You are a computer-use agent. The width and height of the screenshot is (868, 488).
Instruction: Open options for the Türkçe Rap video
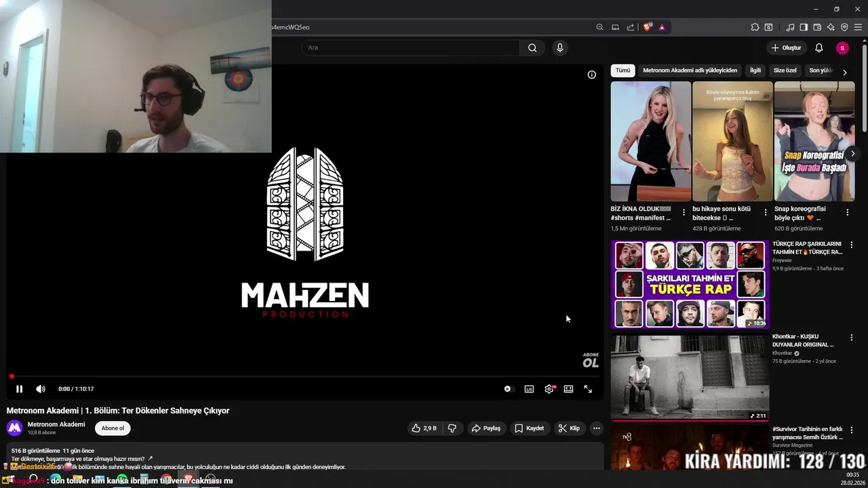852,245
